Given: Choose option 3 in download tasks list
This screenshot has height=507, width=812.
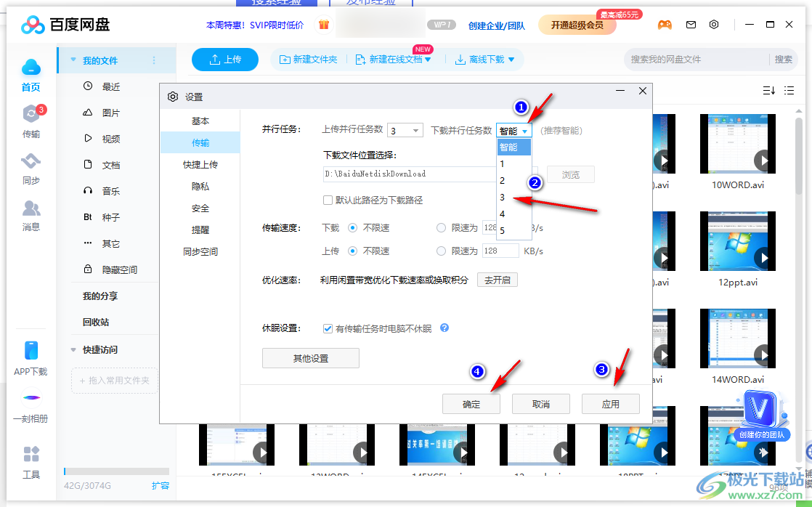Looking at the screenshot, I should 514,198.
